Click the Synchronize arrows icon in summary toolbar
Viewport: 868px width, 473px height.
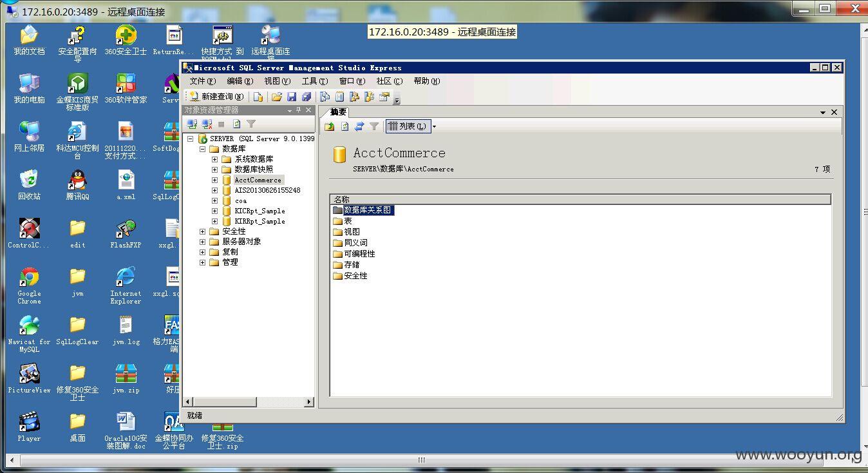(x=359, y=126)
